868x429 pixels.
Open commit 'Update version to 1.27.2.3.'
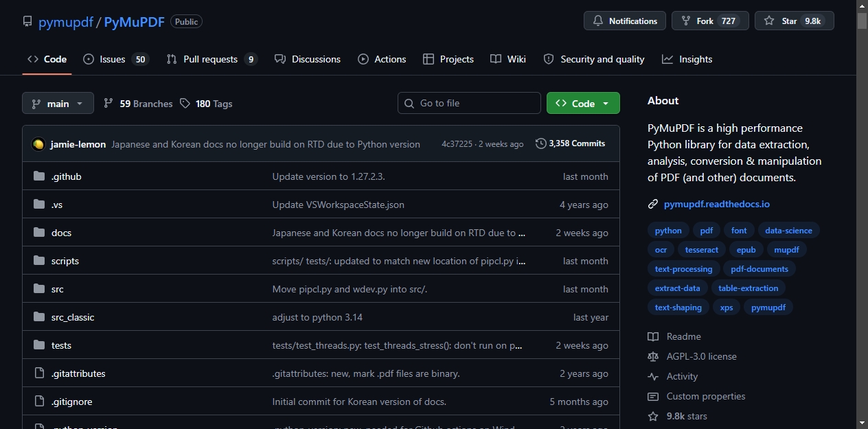pos(328,176)
